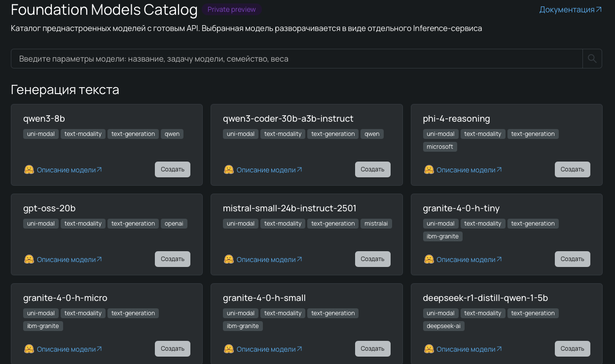Open the Документация link
This screenshot has height=364, width=615.
pos(570,10)
